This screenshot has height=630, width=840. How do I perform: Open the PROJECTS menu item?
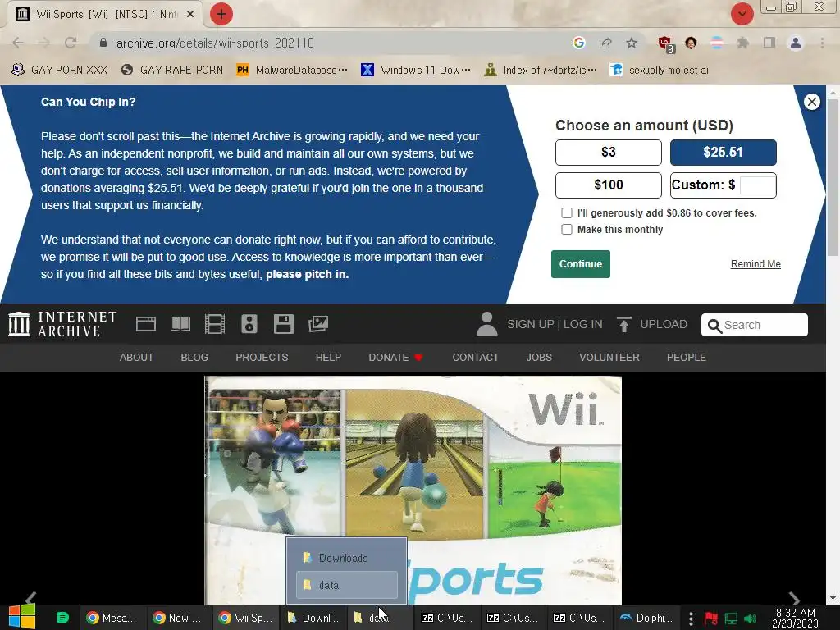[262, 358]
